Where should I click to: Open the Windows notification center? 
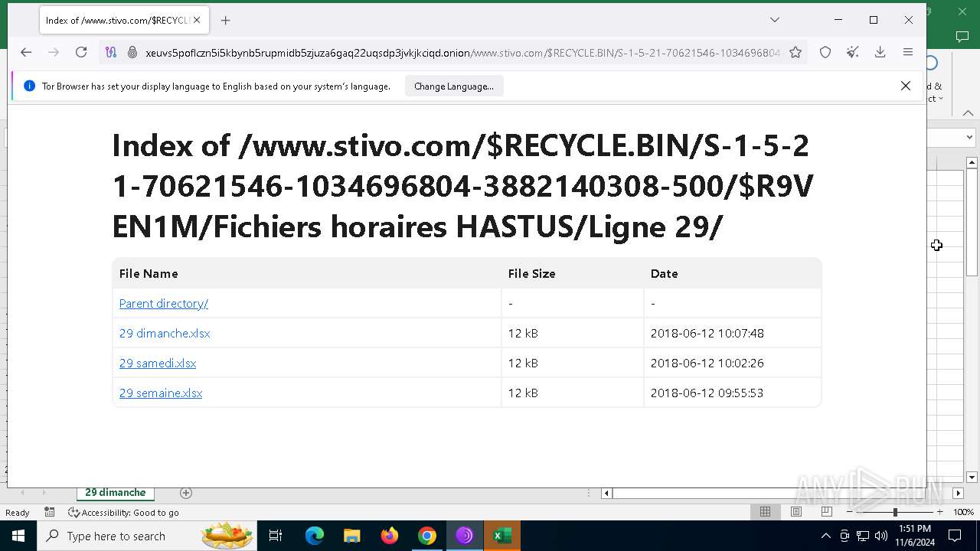(955, 536)
